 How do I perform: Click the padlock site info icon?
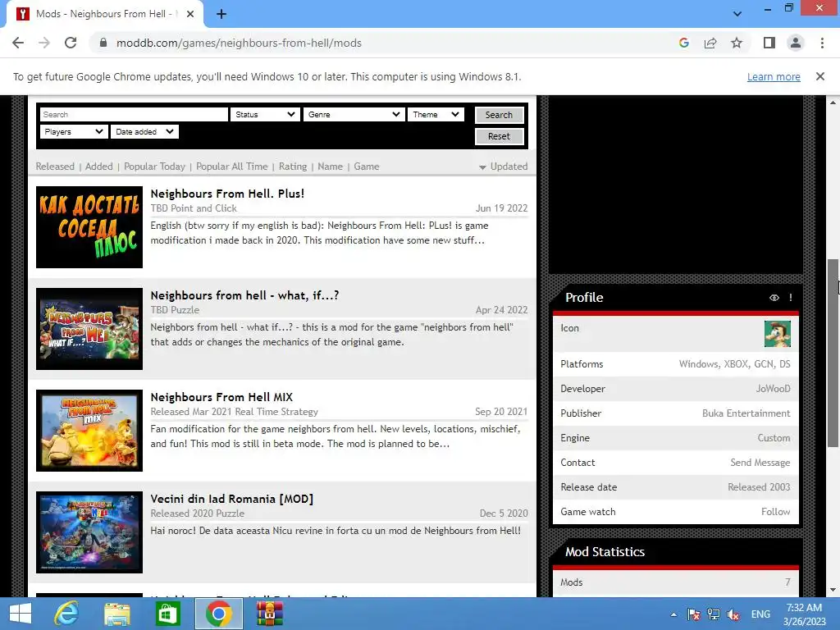click(103, 43)
